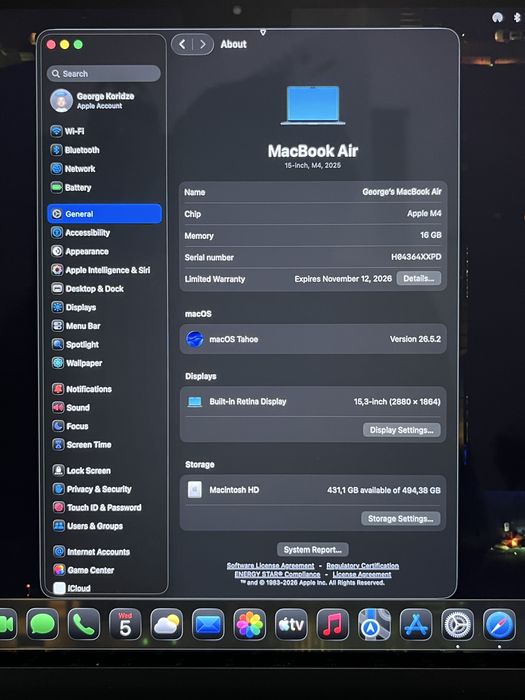This screenshot has height=700, width=525.
Task: Open Internet Accounts settings
Action: (x=92, y=552)
